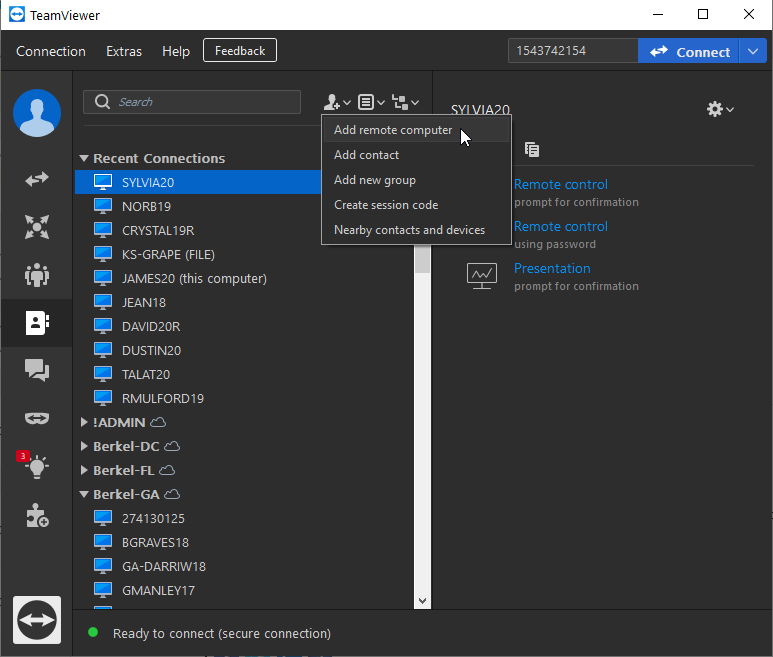Click the cloud icon beside !ADMIN
The image size is (773, 657).
158,422
